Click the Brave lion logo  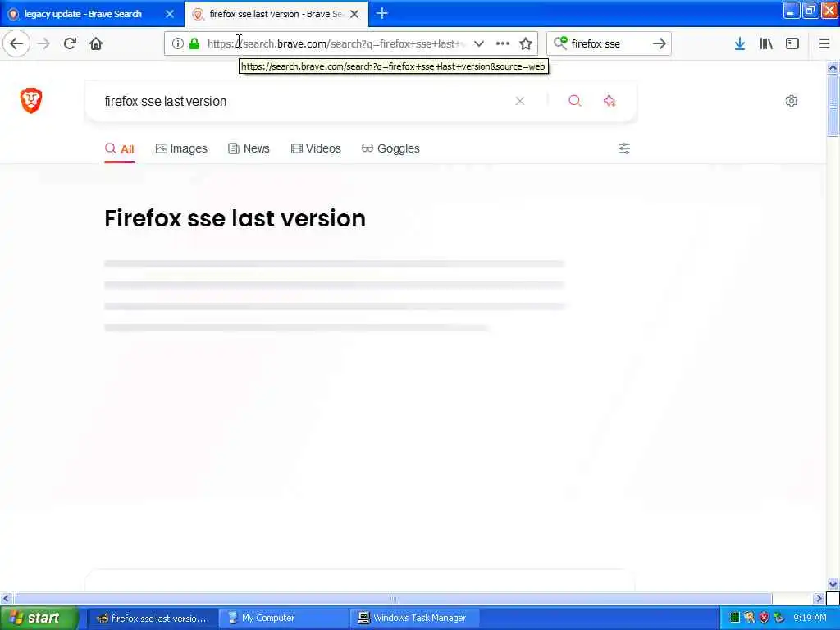pos(31,100)
